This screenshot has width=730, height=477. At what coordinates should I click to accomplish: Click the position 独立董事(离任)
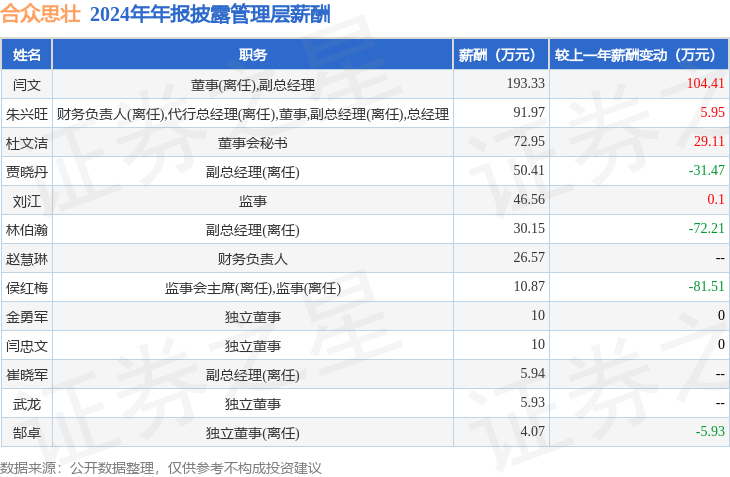(x=253, y=433)
